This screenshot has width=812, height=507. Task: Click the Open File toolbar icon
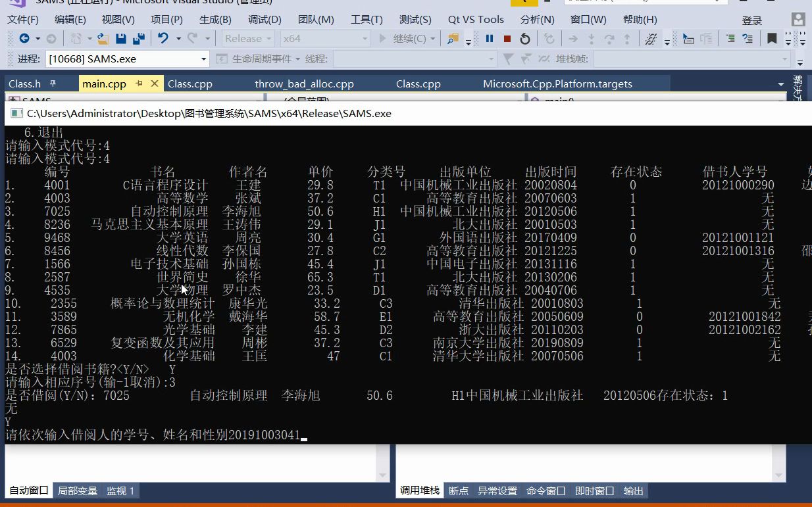[x=103, y=39]
